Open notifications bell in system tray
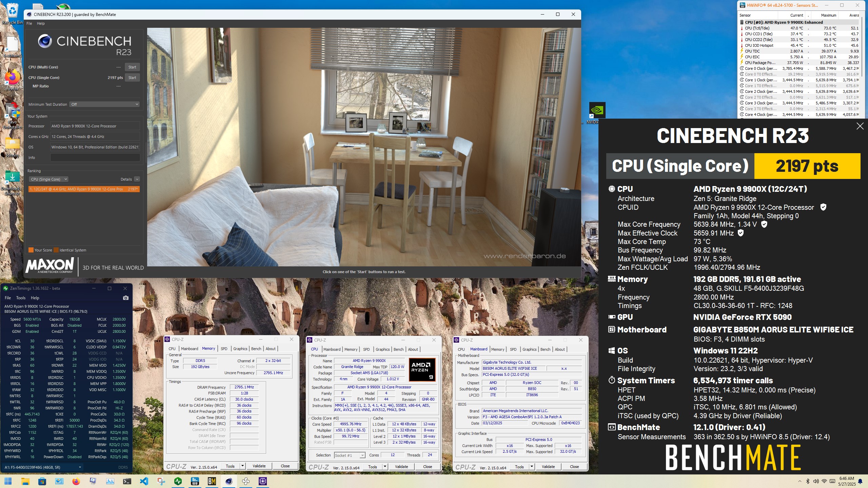Screen dimensions: 868x488 click(x=860, y=481)
